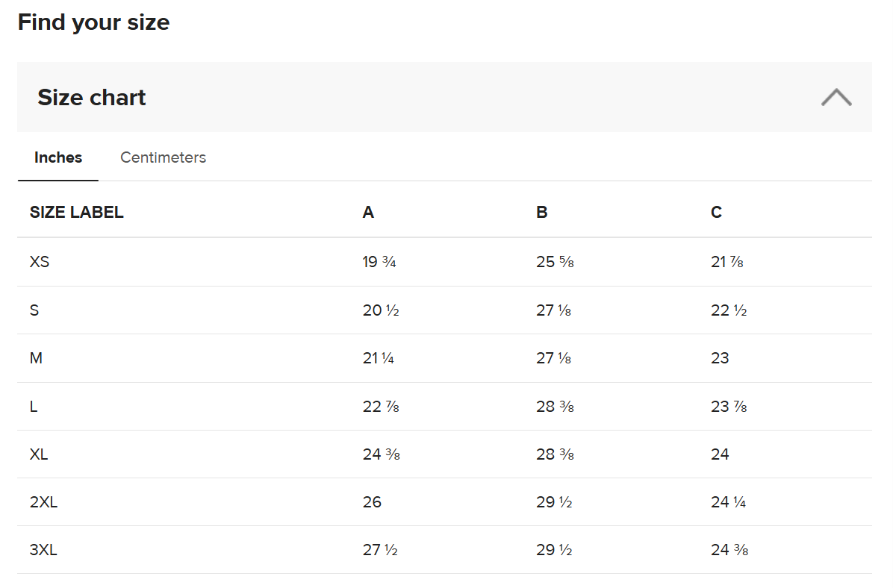The image size is (893, 588).
Task: Collapse the Size chart using the chevron
Action: (836, 98)
